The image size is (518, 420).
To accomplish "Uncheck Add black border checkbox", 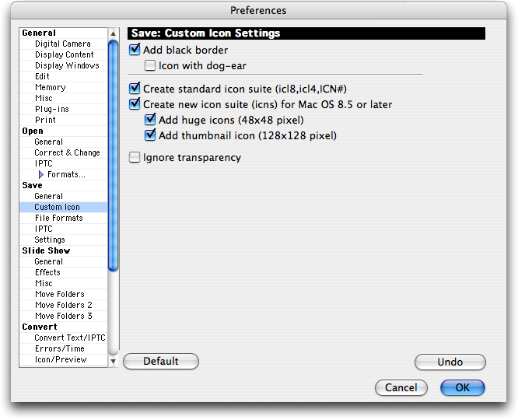I will tap(135, 50).
